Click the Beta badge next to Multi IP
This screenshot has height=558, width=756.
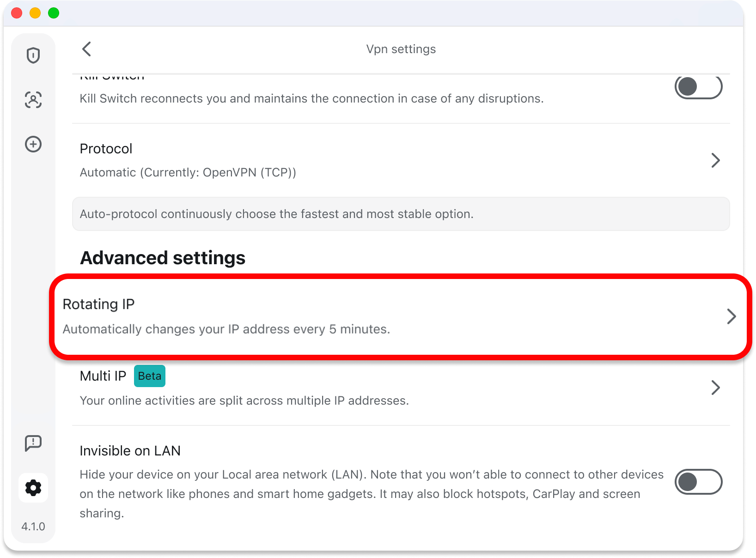150,376
